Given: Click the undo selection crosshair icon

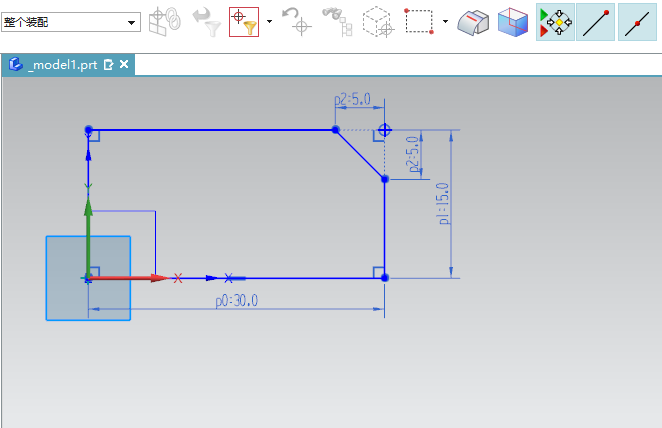Looking at the screenshot, I should tap(297, 22).
